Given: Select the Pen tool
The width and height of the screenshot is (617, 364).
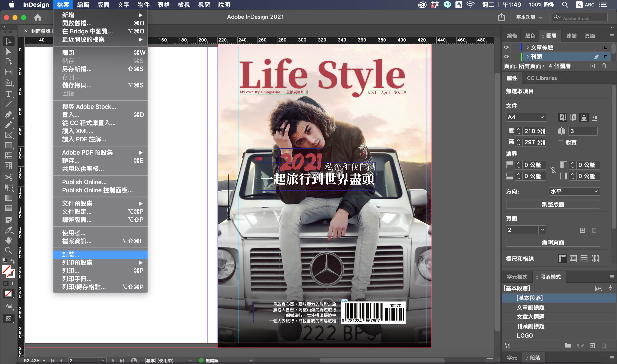Looking at the screenshot, I should (x=8, y=114).
